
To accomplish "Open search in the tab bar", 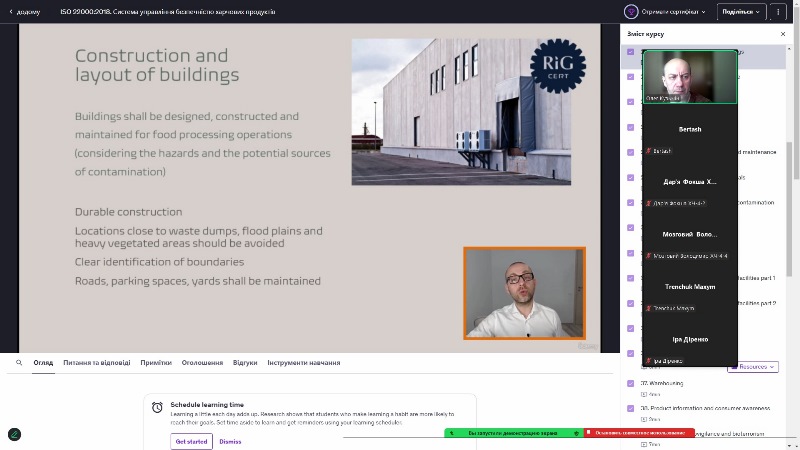I will (x=19, y=363).
